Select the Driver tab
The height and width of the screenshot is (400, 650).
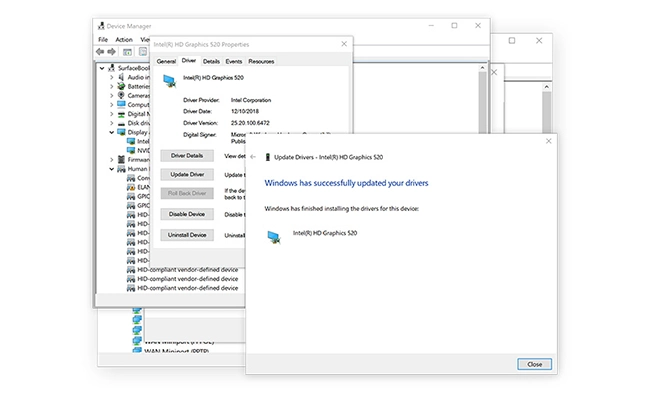(189, 61)
